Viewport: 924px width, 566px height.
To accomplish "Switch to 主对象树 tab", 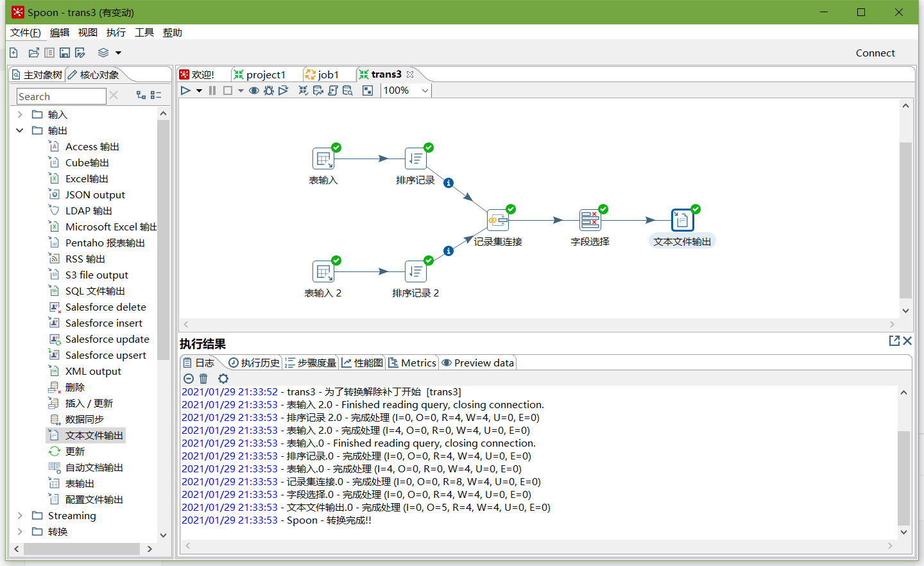I will tap(37, 75).
